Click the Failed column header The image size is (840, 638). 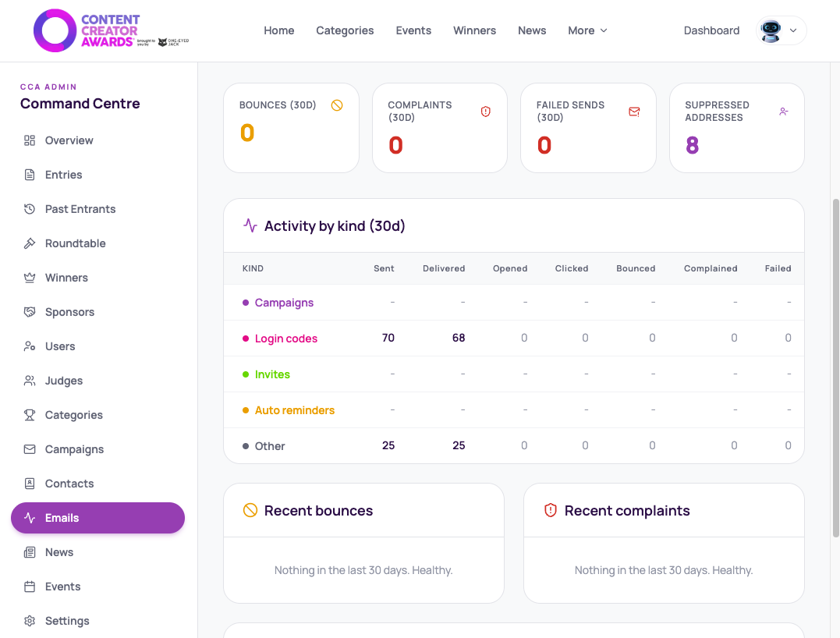(x=778, y=268)
